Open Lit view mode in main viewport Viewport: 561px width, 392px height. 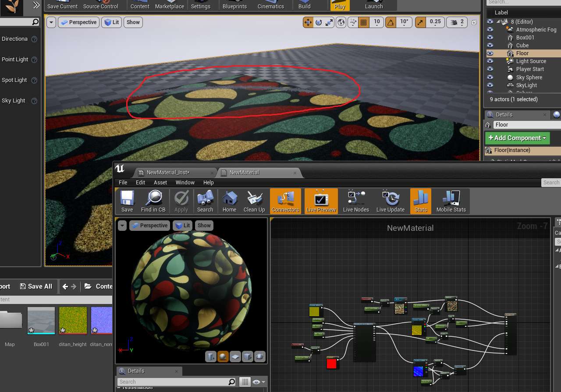tap(112, 22)
